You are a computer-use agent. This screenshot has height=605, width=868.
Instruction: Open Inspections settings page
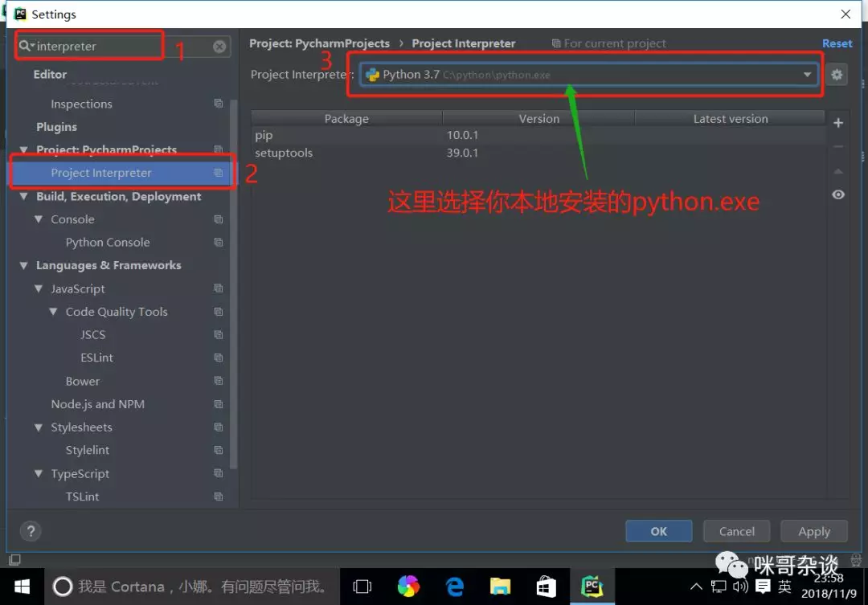[x=81, y=104]
